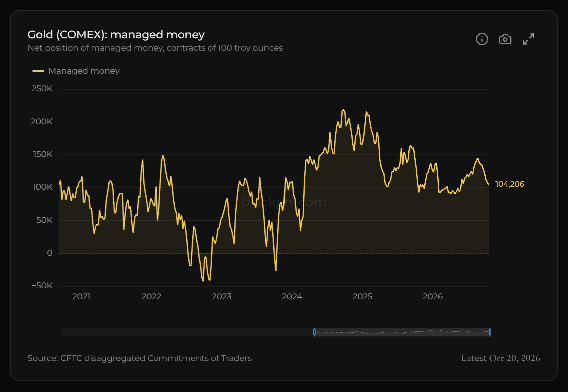Click the unselected range navigator track
Screen dimensions: 568x392
187,332
